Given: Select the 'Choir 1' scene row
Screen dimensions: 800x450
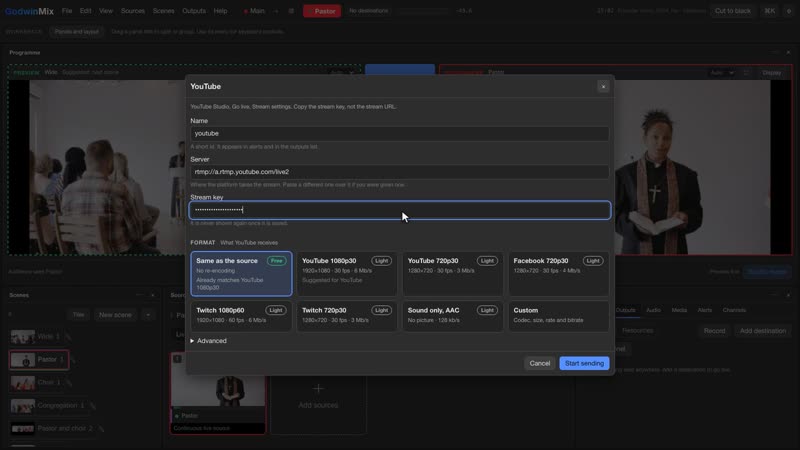Looking at the screenshot, I should point(36,382).
